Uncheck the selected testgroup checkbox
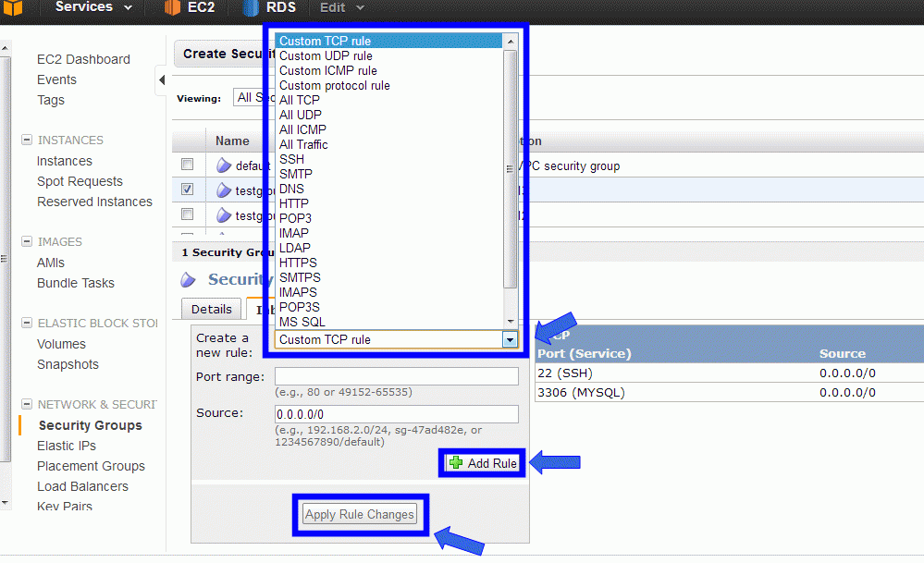 (x=188, y=189)
